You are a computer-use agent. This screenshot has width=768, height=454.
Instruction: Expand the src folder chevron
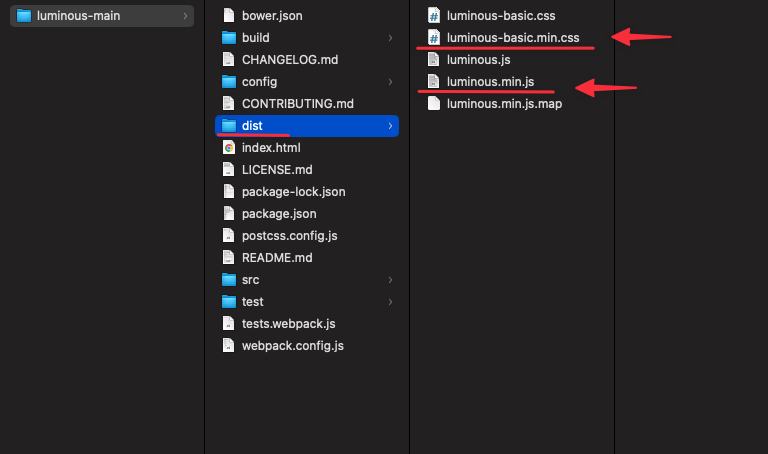390,280
